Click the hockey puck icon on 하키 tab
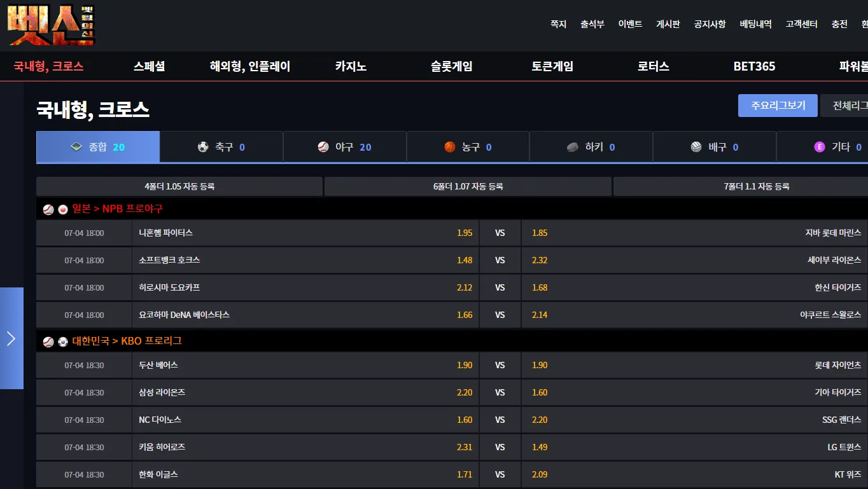868x489 pixels. [573, 147]
